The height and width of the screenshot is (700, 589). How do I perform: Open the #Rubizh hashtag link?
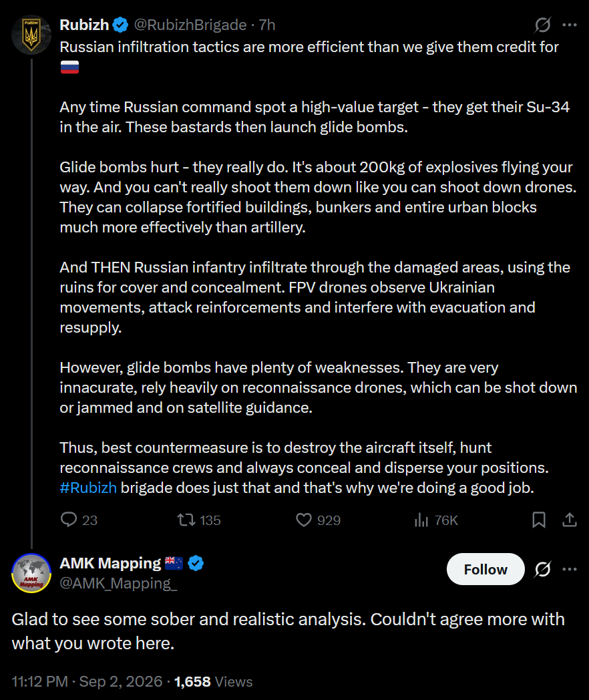88,488
